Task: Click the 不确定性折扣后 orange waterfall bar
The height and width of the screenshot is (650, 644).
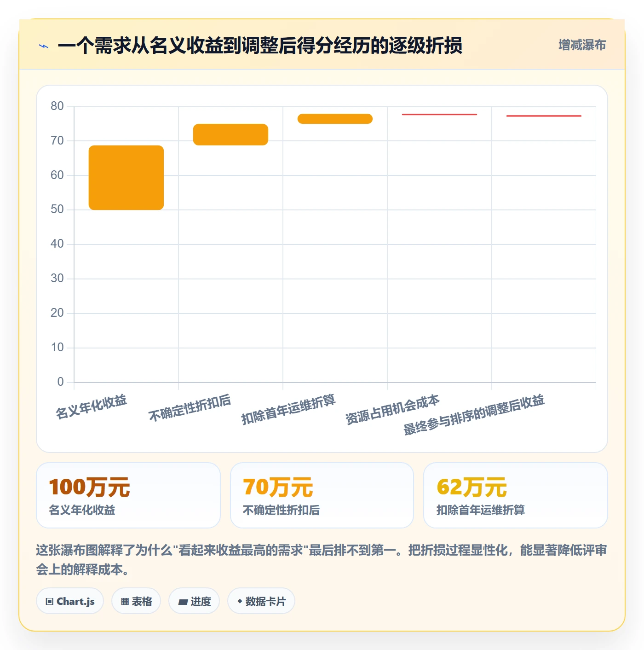Action: click(230, 134)
